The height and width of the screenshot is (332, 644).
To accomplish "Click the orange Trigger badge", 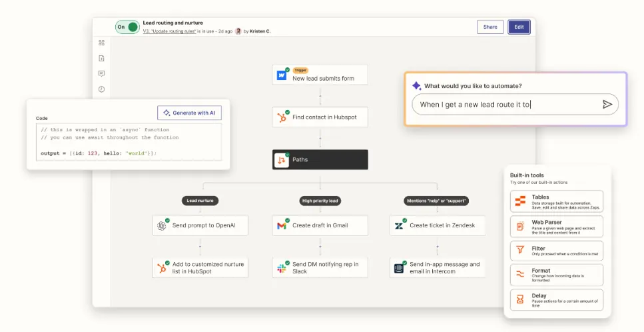I will [300, 70].
